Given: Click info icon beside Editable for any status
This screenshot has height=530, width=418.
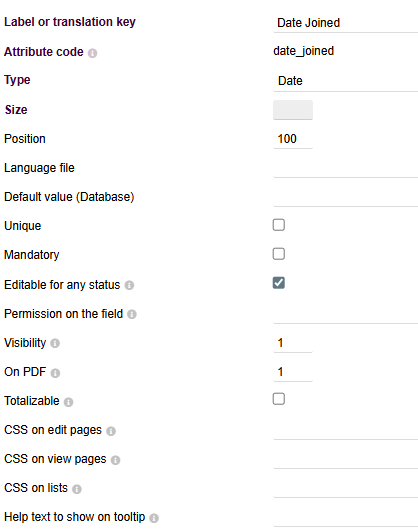Looking at the screenshot, I should [x=129, y=285].
